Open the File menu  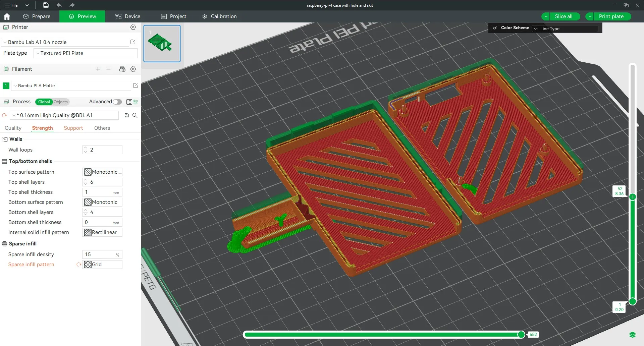coord(11,5)
